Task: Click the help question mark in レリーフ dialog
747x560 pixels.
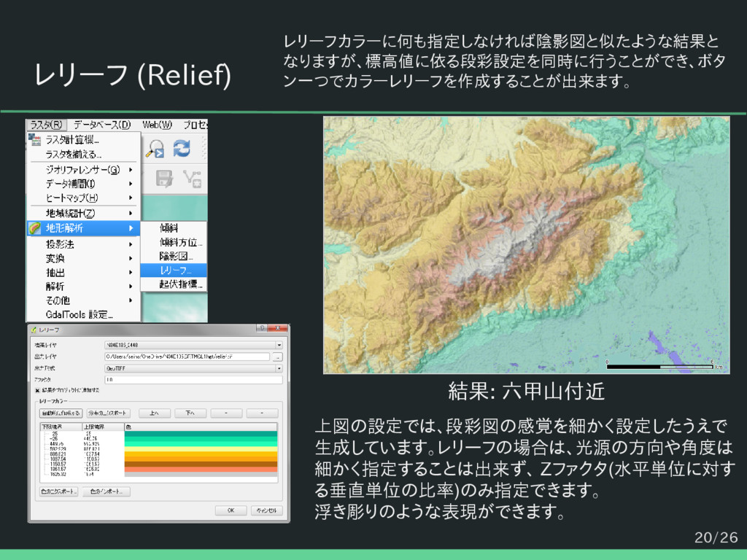Action: point(261,328)
